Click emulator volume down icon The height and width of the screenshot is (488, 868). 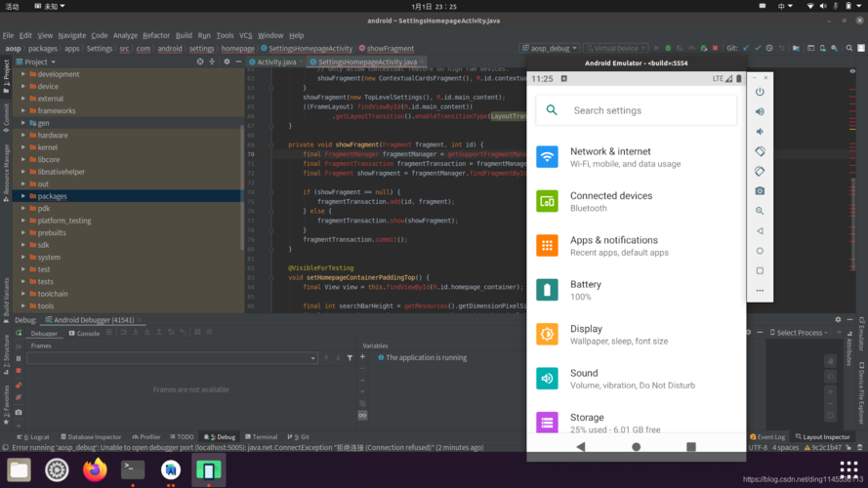(760, 132)
